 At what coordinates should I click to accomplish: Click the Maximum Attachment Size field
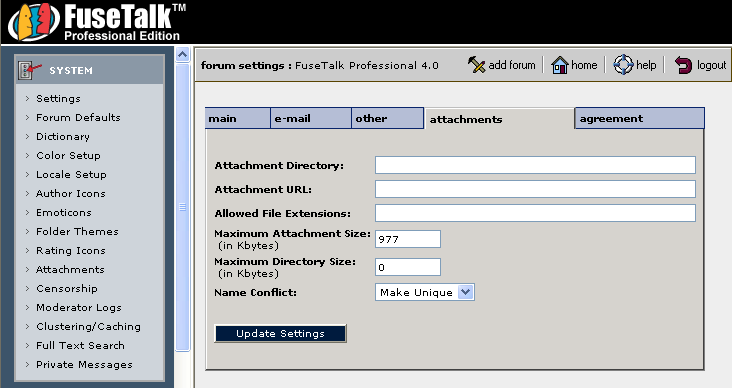click(x=408, y=239)
